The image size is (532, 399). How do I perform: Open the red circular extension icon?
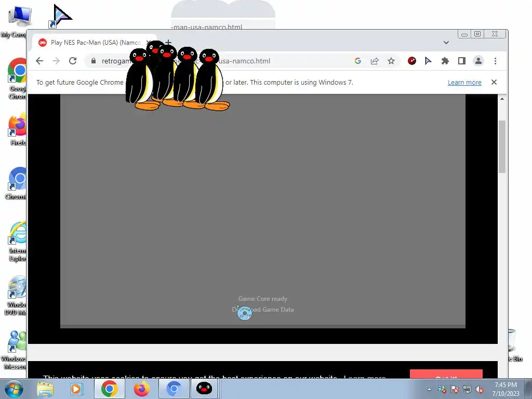pyautogui.click(x=411, y=61)
